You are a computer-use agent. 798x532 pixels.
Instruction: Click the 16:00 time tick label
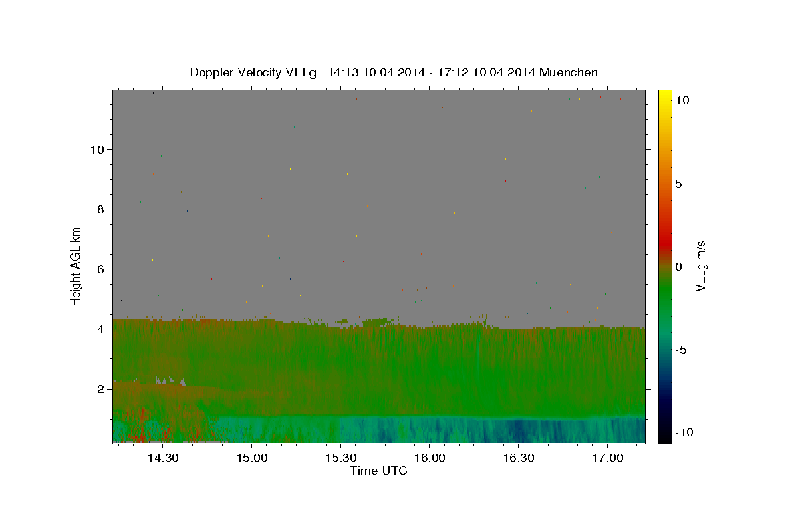click(x=430, y=458)
